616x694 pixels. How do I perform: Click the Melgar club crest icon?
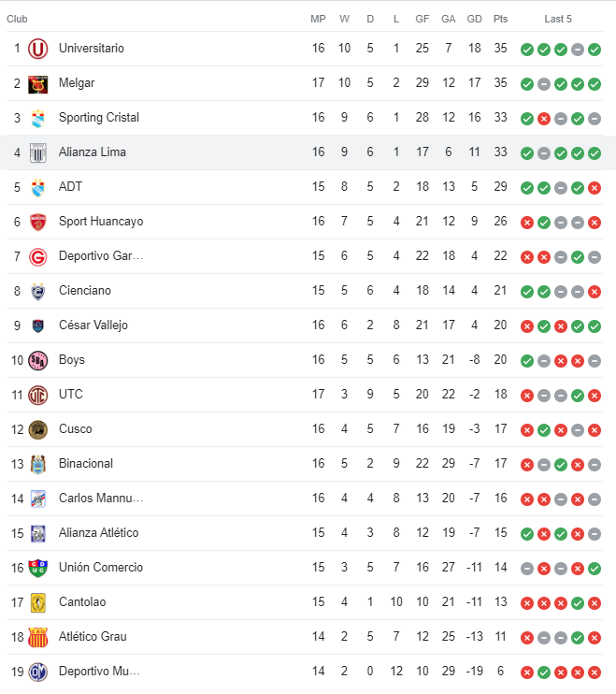tap(37, 83)
